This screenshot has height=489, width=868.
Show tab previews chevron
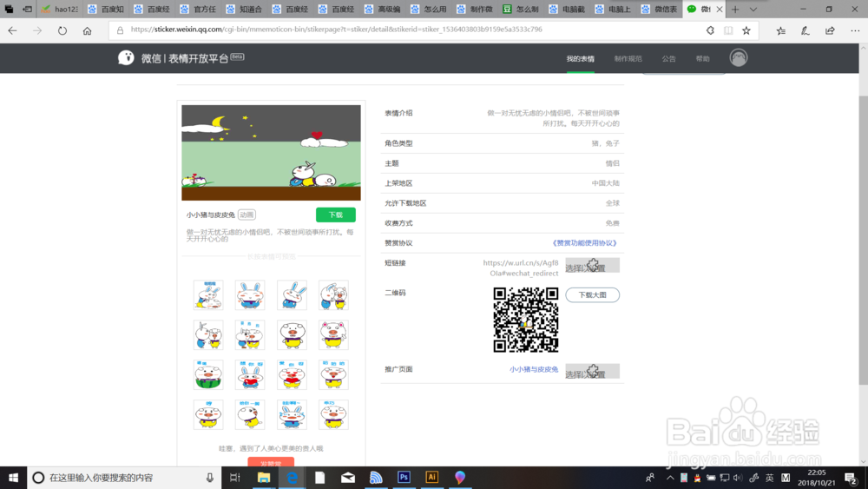(x=753, y=10)
